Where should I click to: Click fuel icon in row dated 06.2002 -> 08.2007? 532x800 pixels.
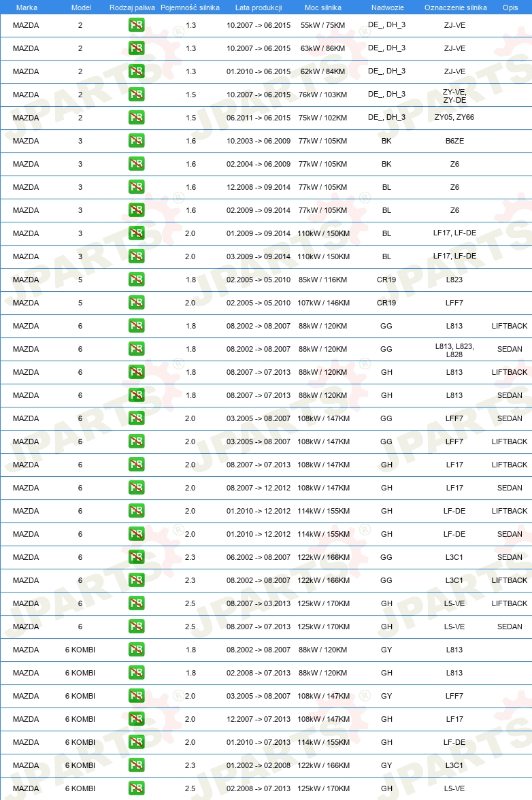(136, 557)
